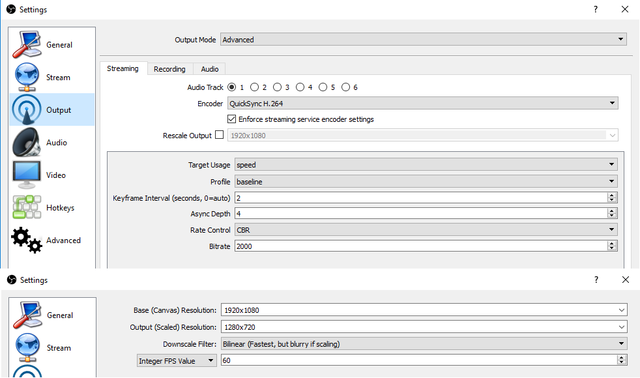Open General settings in the upper Settings window

click(52, 44)
